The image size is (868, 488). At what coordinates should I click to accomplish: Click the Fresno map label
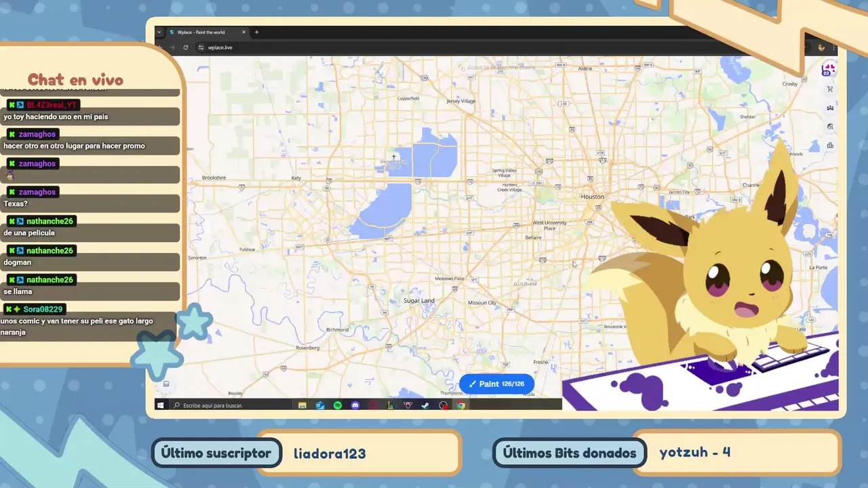(540, 362)
